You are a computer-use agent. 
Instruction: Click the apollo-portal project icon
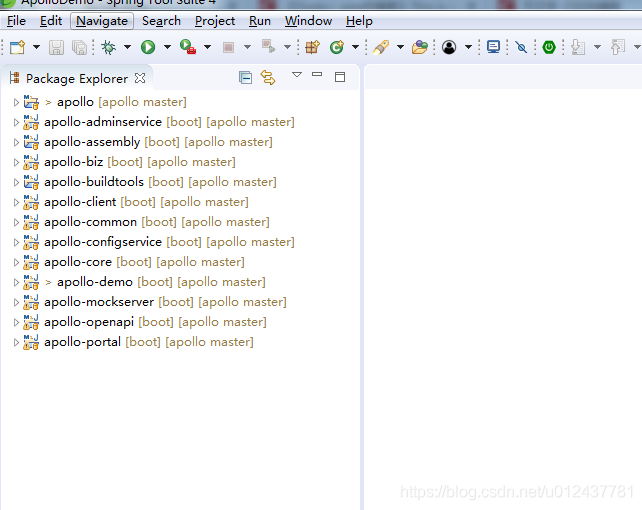31,343
